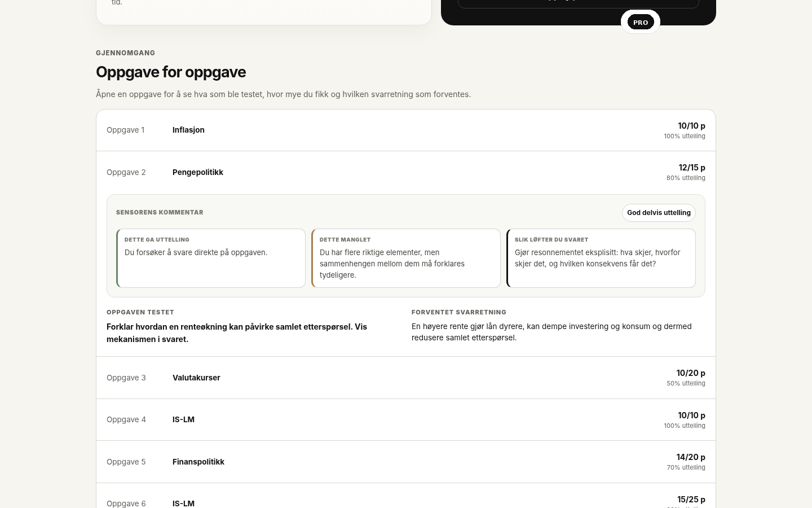Click the 12/15 p score for Pengepolitikk

pos(692,168)
